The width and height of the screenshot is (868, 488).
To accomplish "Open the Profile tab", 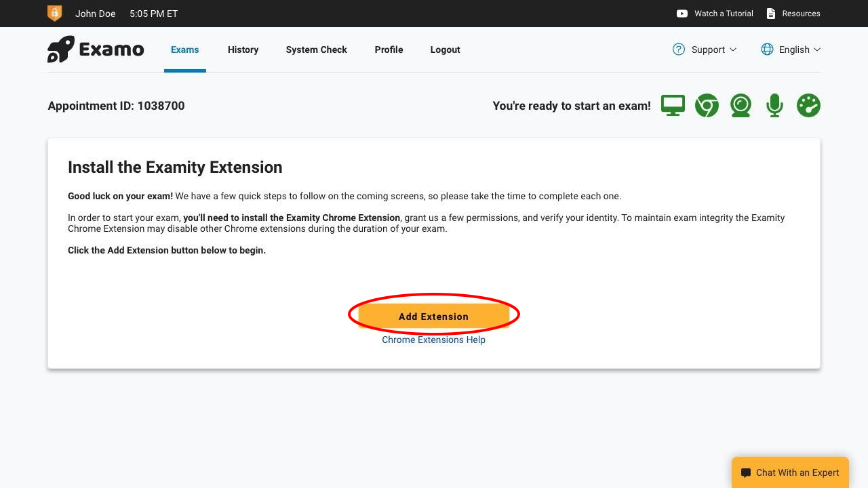I will 389,49.
